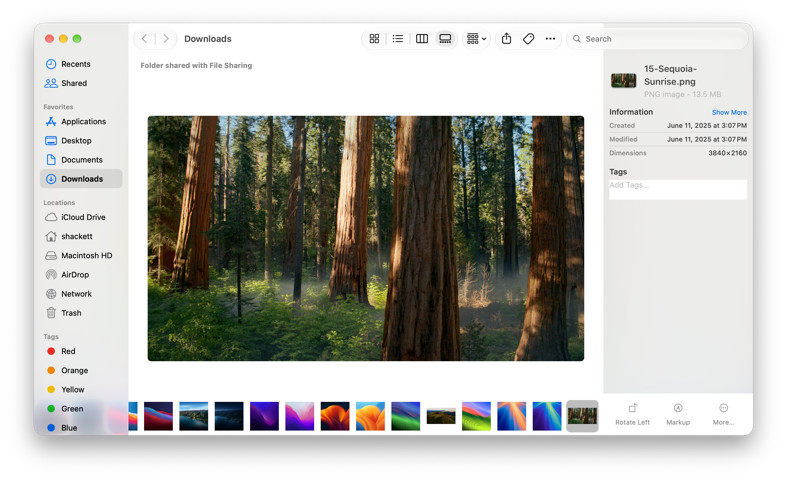Open Macintosh HD in the sidebar
Screen dimensions: 787x480
tap(81, 255)
